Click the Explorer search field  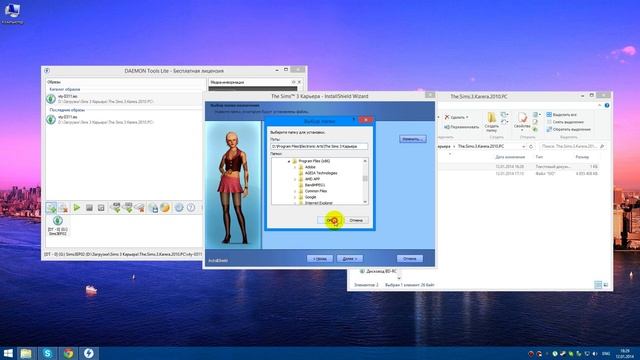click(x=572, y=146)
